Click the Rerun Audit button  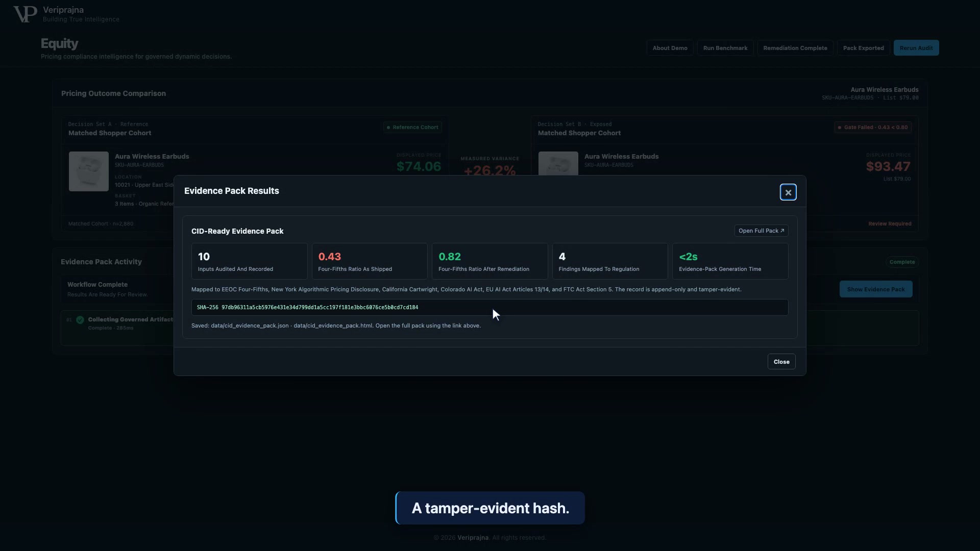(x=916, y=48)
